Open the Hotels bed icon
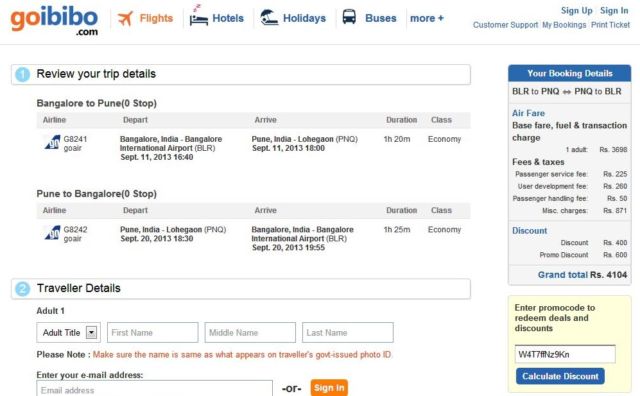The image size is (640, 396). click(x=198, y=16)
